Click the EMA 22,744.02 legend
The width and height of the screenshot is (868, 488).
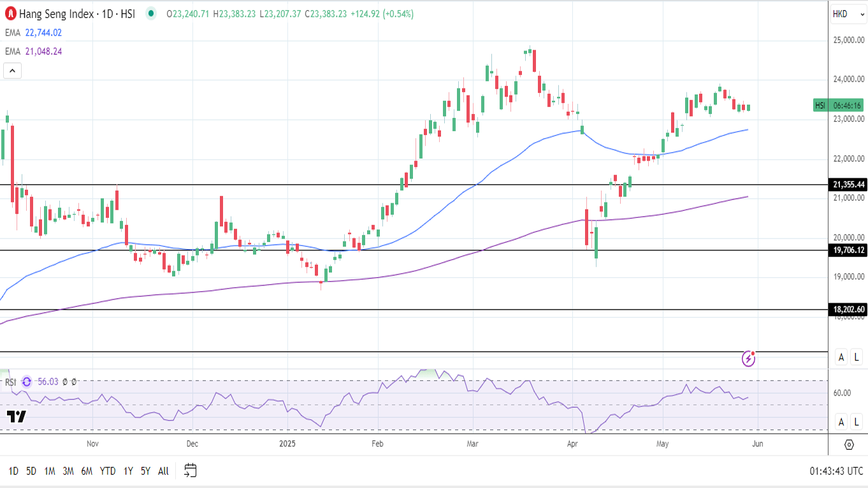pyautogui.click(x=34, y=32)
